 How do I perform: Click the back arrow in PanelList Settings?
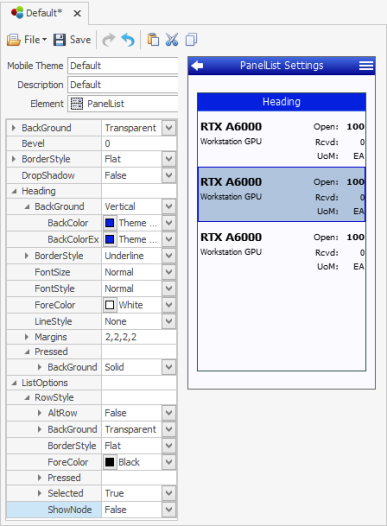(x=197, y=65)
